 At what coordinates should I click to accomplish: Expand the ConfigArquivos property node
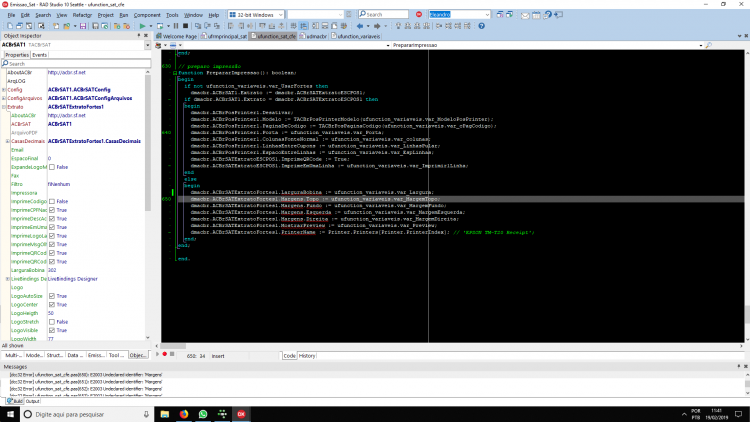coord(4,99)
